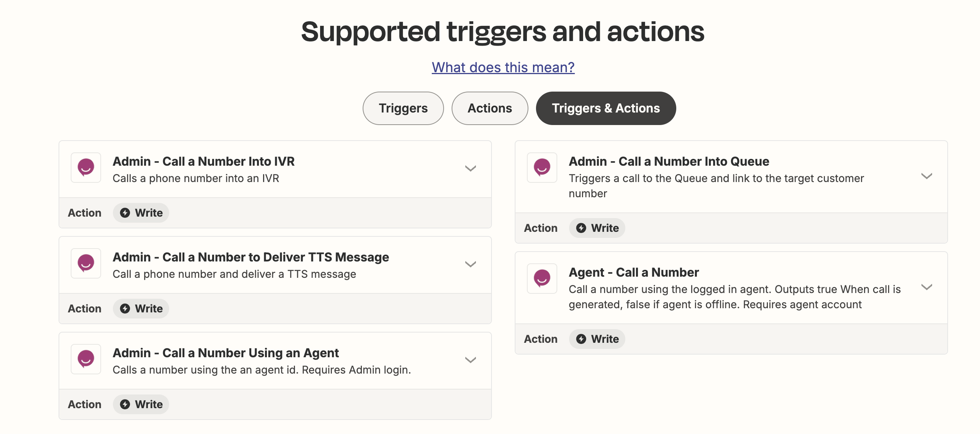
Task: Click the Write badge under Call a Number Into IVR
Action: click(x=141, y=212)
